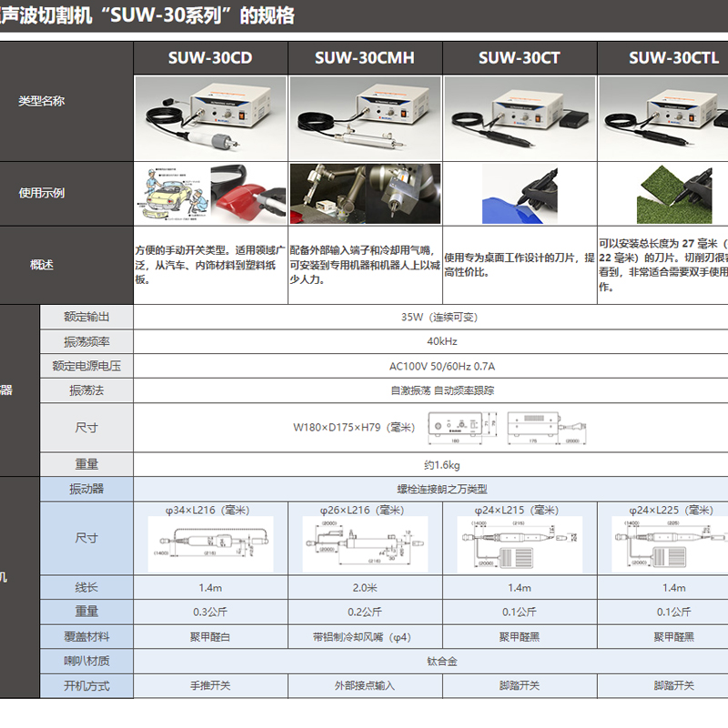The height and width of the screenshot is (728, 728).
Task: Click the 使用示例 row label
Action: (x=42, y=193)
